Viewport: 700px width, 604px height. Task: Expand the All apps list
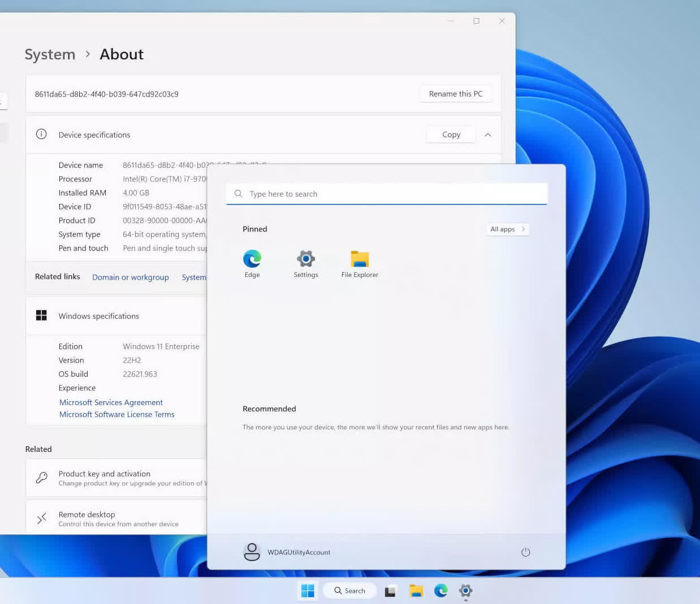(507, 229)
